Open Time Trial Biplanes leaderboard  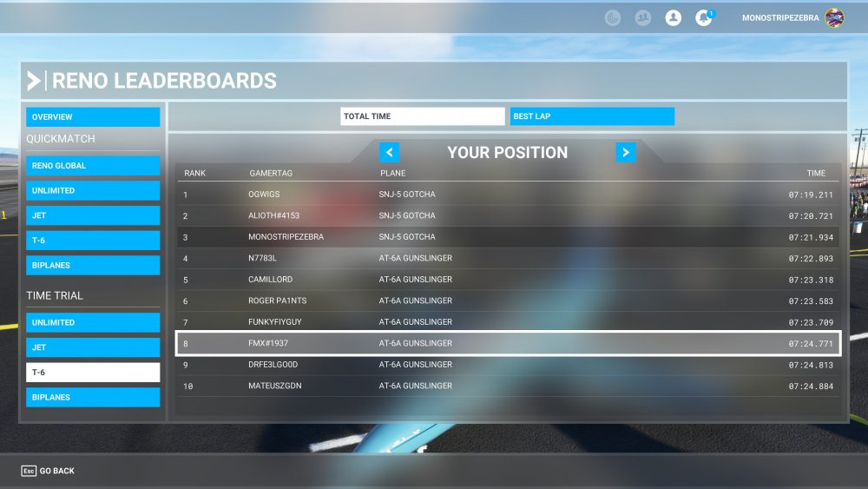(x=93, y=397)
